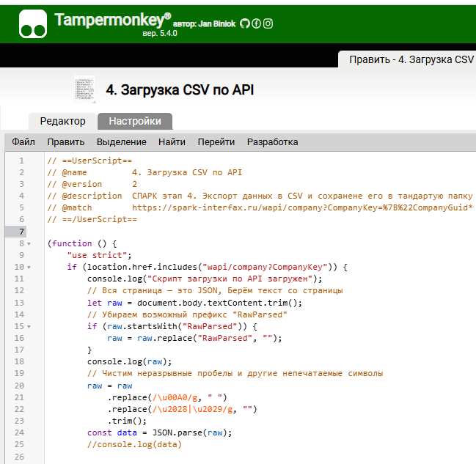This screenshot has height=464, width=476.
Task: Collapse the if-block fold arrow on line 10
Action: [29, 267]
